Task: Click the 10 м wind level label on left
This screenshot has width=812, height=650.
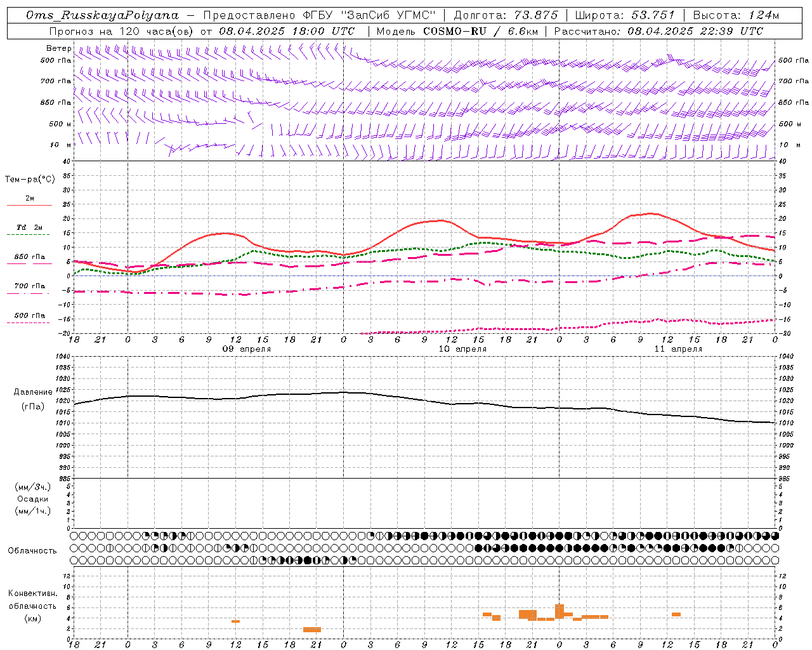Action: tap(60, 145)
